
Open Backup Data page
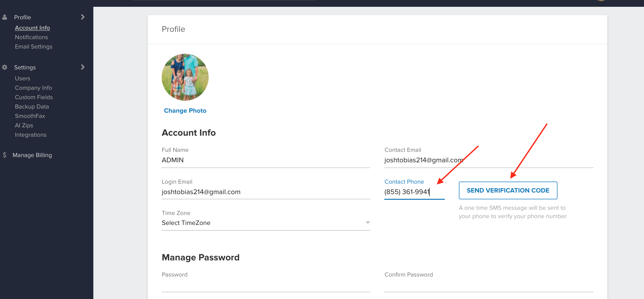(32, 106)
